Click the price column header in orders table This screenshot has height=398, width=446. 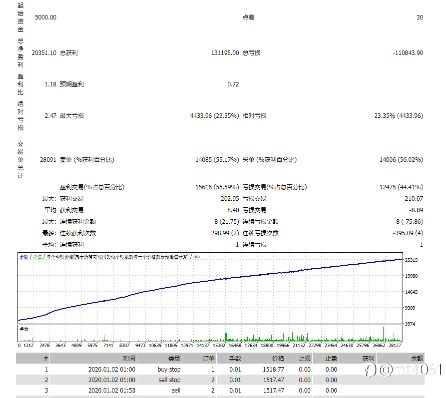point(278,359)
